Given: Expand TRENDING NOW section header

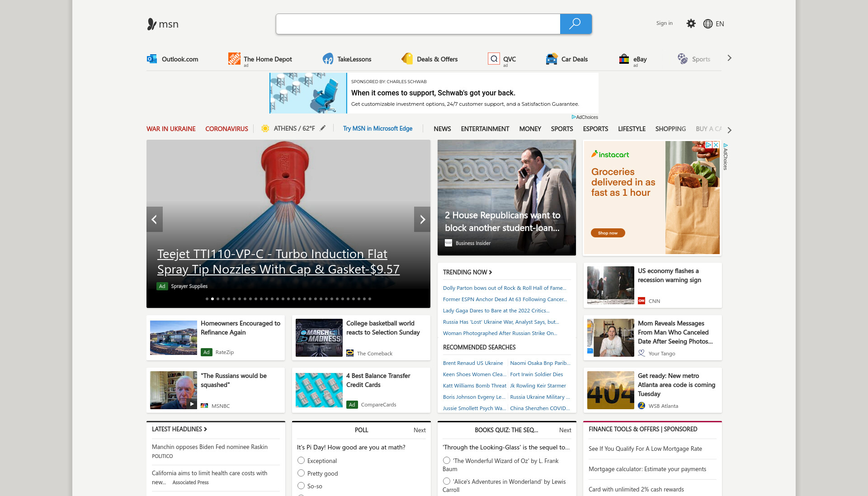Looking at the screenshot, I should click(467, 272).
